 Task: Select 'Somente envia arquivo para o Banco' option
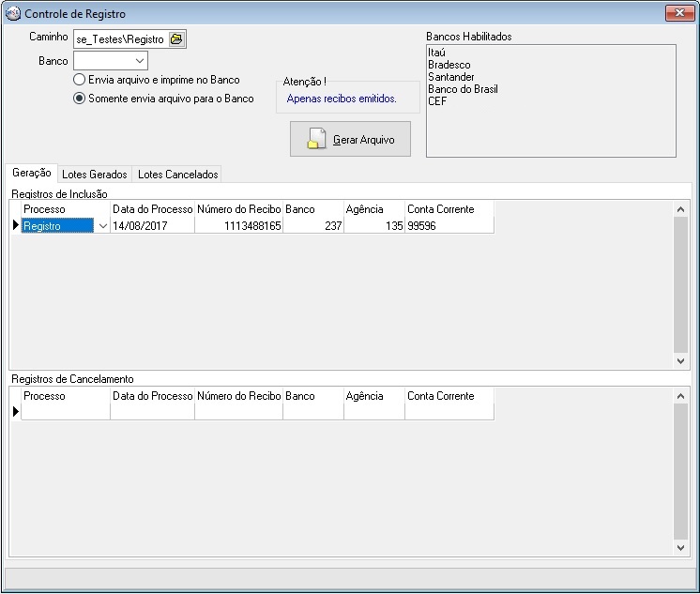point(80,99)
